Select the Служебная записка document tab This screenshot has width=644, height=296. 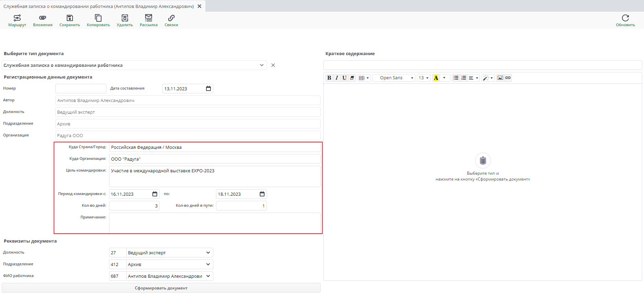click(99, 6)
